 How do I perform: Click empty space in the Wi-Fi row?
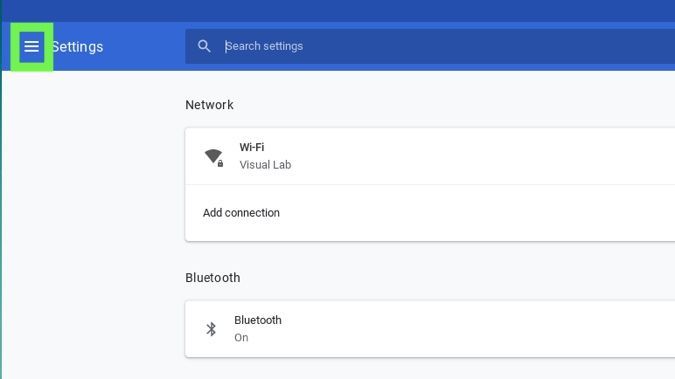pos(474,156)
